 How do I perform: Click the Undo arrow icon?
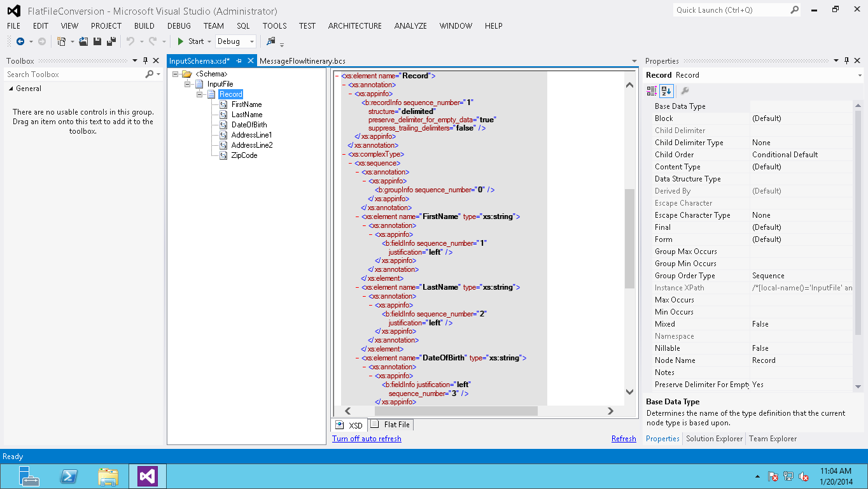[x=130, y=41]
